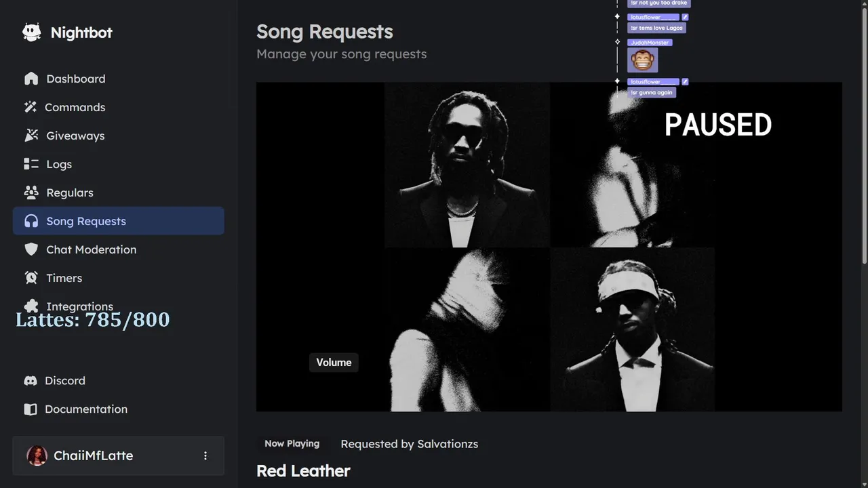The image size is (868, 488).
Task: Click the Chat Moderation shield icon
Action: pos(31,249)
